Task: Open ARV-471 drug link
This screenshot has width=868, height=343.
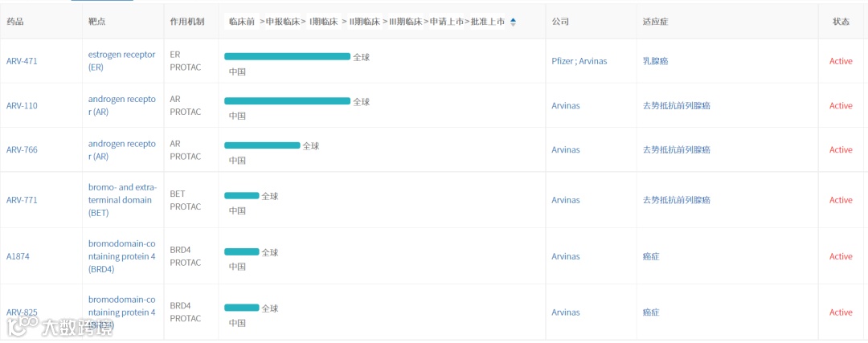Action: click(x=23, y=61)
